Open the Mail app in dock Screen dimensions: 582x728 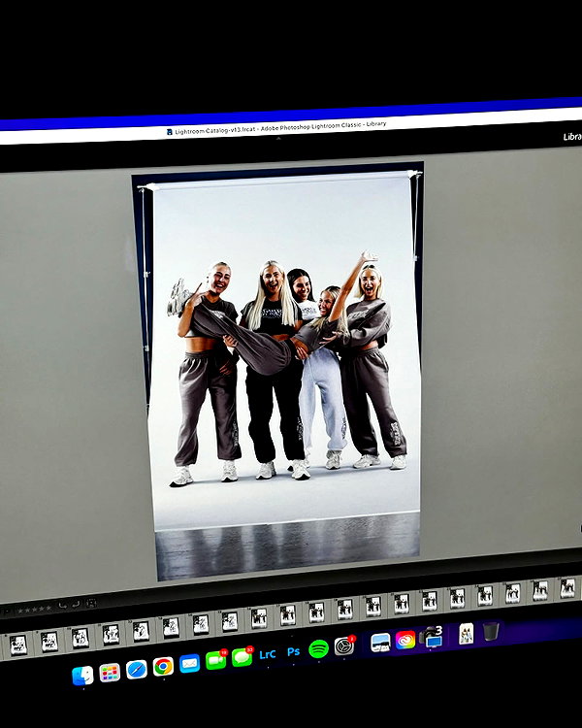click(x=189, y=664)
